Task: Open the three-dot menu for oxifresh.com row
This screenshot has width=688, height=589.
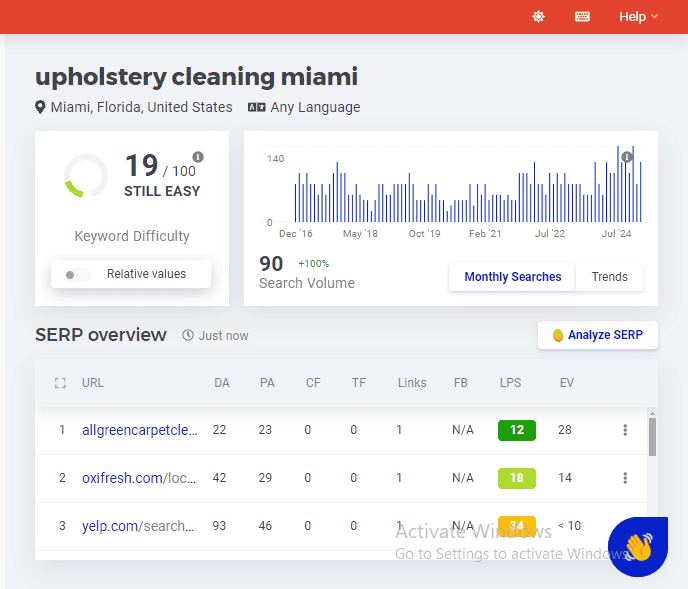Action: (625, 478)
